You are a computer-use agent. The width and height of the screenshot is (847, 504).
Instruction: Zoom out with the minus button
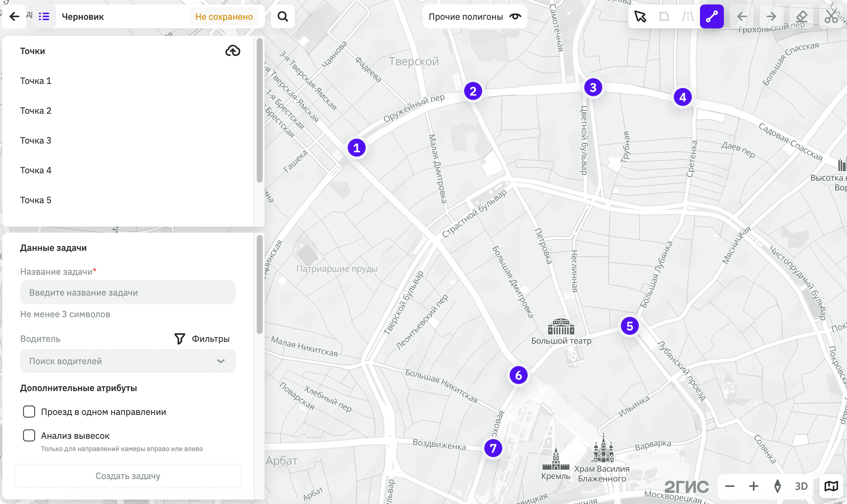[730, 486]
